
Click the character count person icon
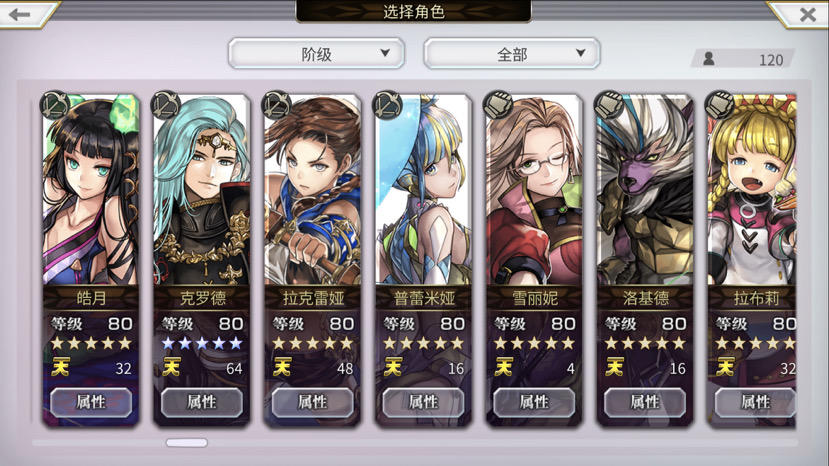(x=709, y=59)
